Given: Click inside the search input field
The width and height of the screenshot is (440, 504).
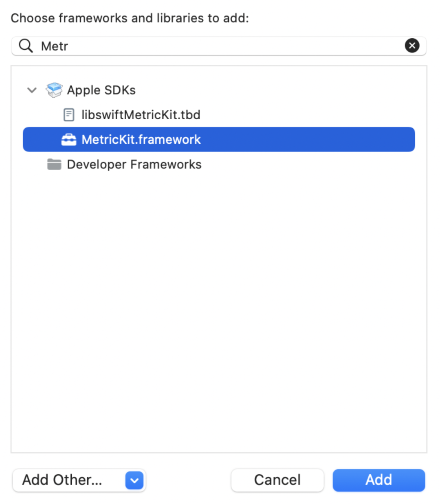Looking at the screenshot, I should (163, 46).
